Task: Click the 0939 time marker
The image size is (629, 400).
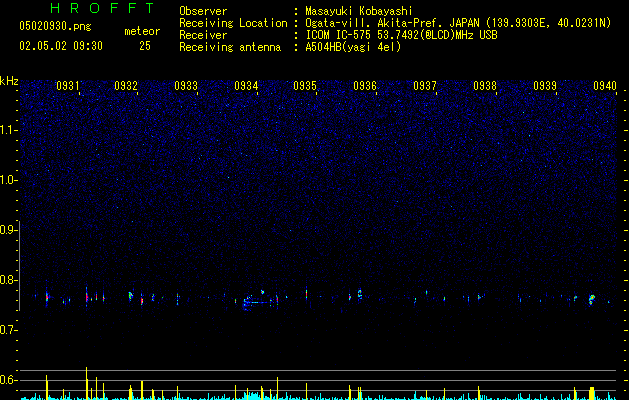Action: pos(545,86)
